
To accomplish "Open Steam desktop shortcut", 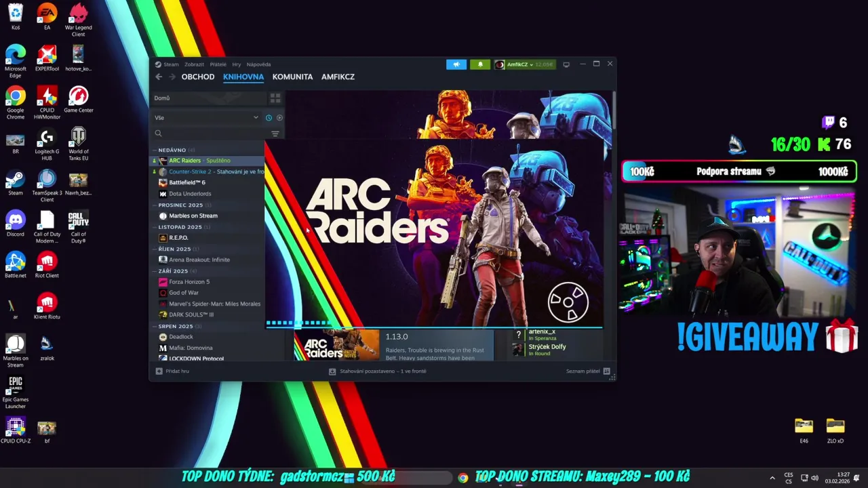I will [16, 182].
